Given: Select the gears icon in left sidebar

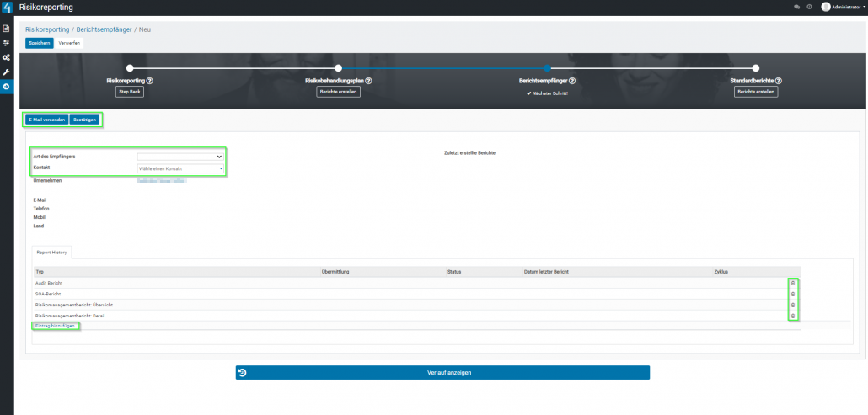Looking at the screenshot, I should pyautogui.click(x=7, y=57).
